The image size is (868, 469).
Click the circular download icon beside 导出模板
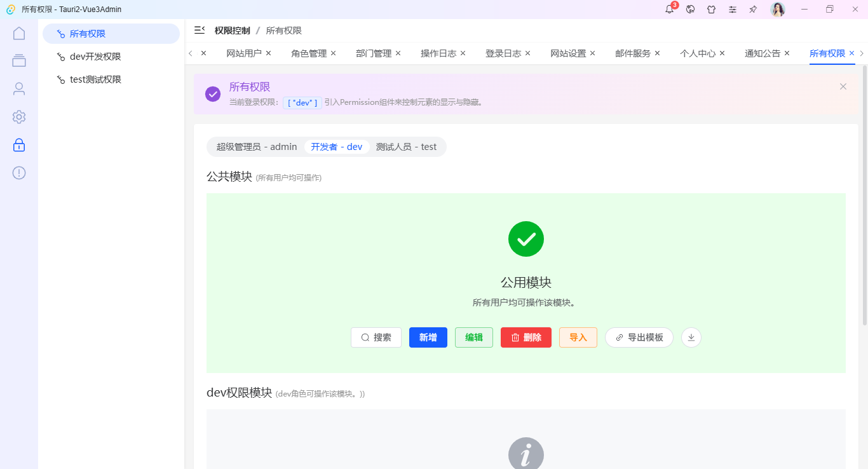click(691, 337)
